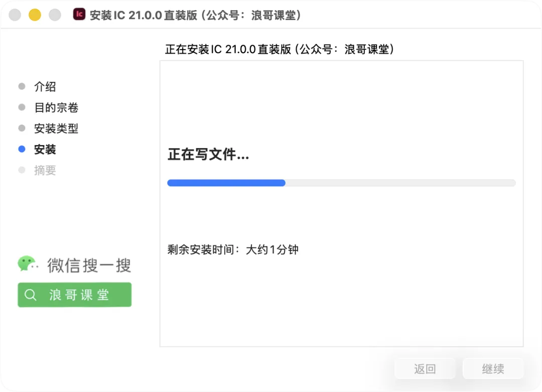Click the gray bullet beside 安装类型
Viewport: 542px width, 392px height.
(x=22, y=128)
